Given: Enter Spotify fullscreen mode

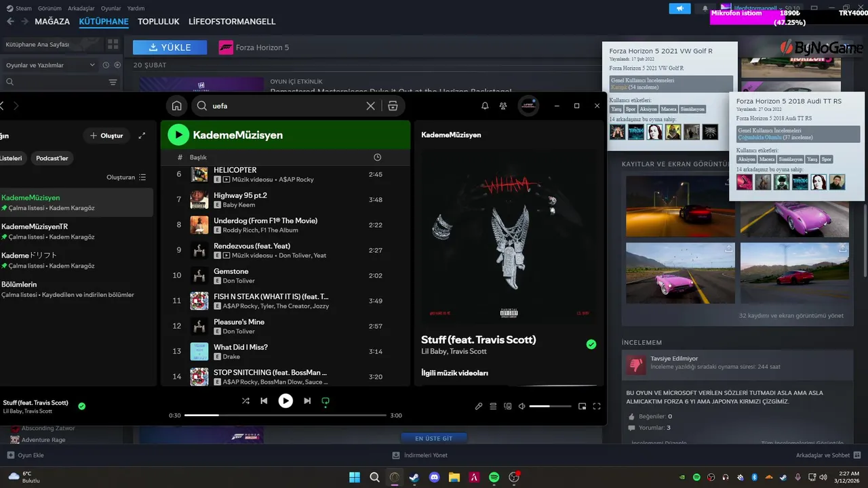Looking at the screenshot, I should pos(597,407).
